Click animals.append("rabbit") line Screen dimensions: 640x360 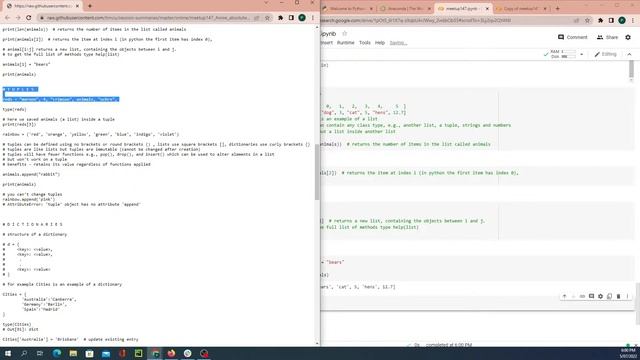[x=31, y=174]
